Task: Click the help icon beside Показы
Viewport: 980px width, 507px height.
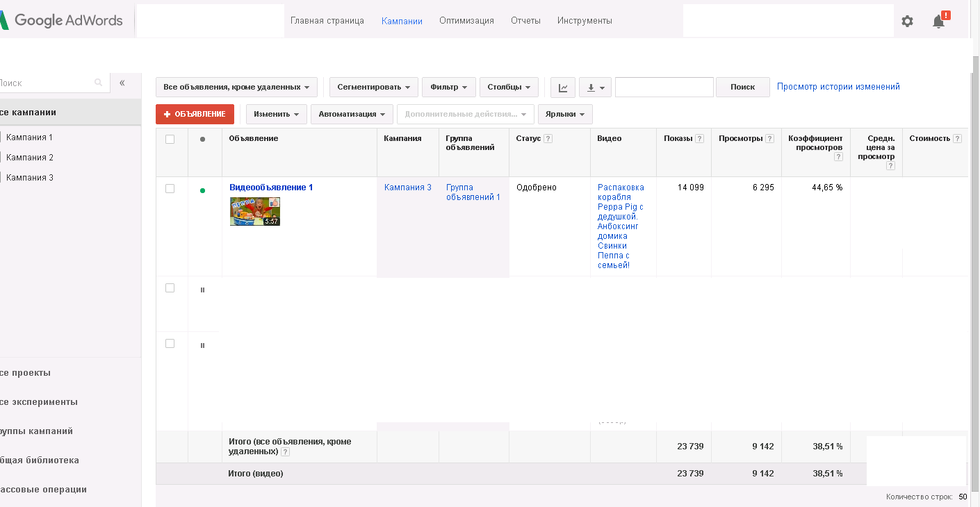Action: click(x=699, y=139)
